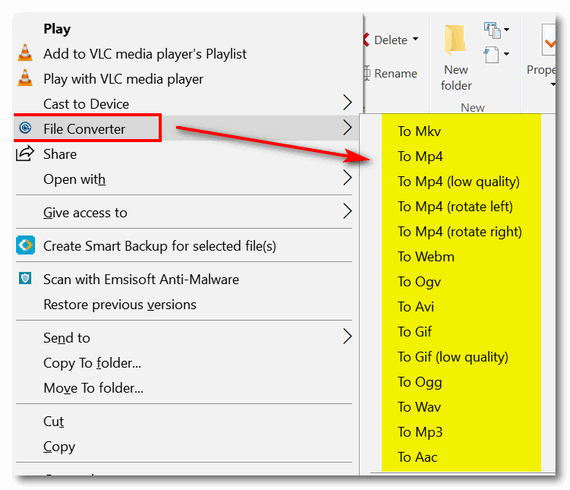Viewport: 570px width, 490px height.
Task: Click the Rename icon in ribbon
Action: point(367,73)
